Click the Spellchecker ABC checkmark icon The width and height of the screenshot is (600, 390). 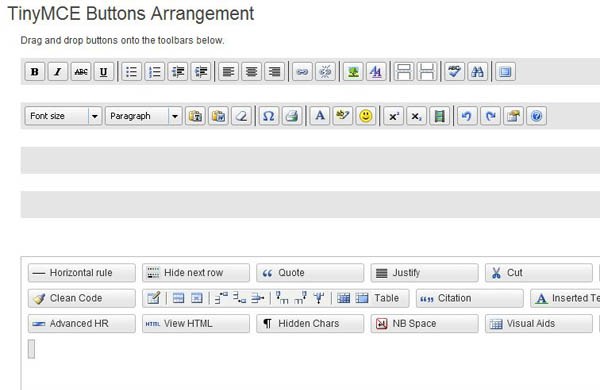point(455,72)
